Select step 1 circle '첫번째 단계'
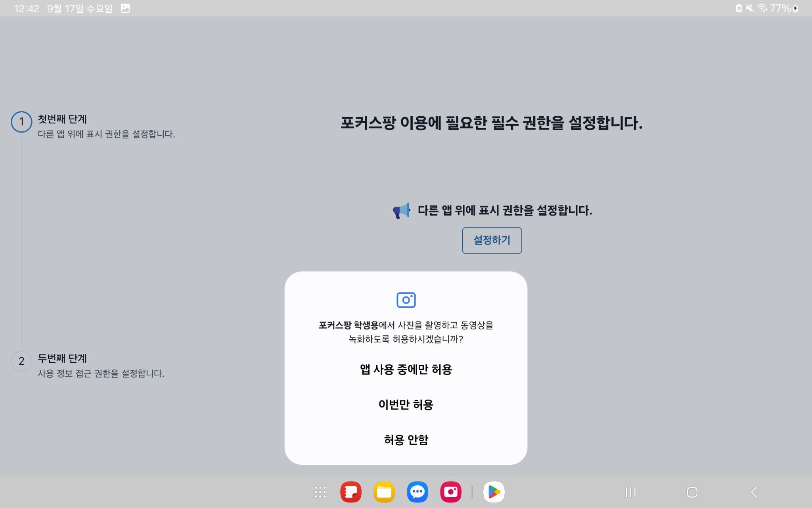 (21, 122)
